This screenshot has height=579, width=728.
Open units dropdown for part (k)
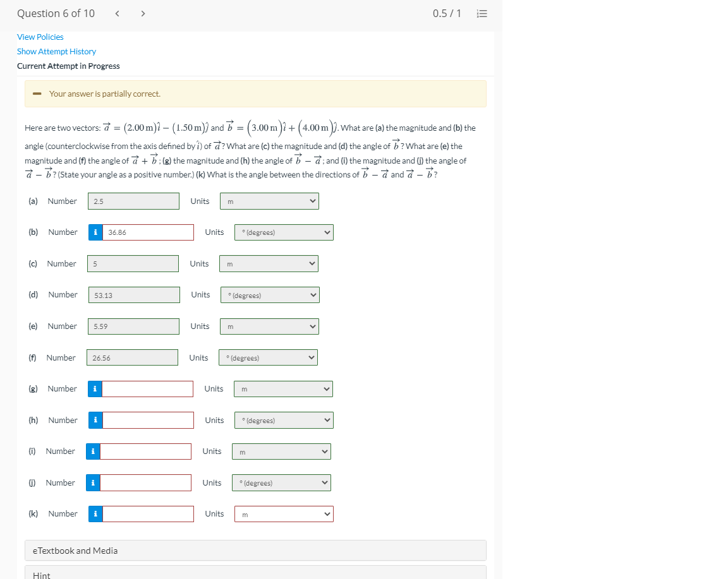284,514
